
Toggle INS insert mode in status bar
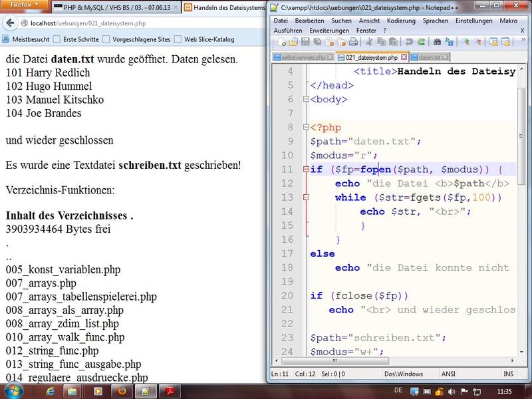point(509,374)
